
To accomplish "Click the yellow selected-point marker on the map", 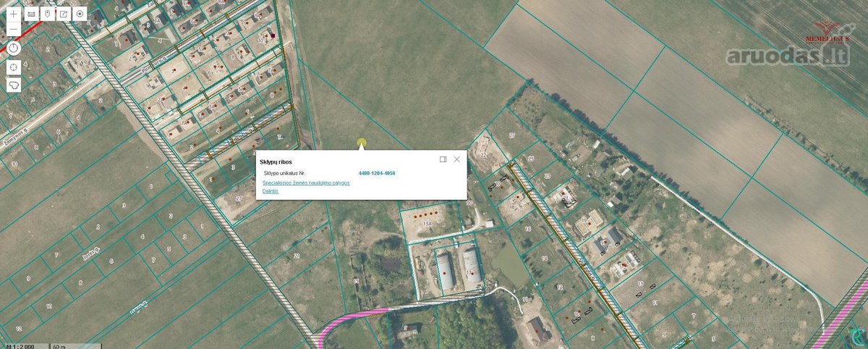I will pos(362,143).
